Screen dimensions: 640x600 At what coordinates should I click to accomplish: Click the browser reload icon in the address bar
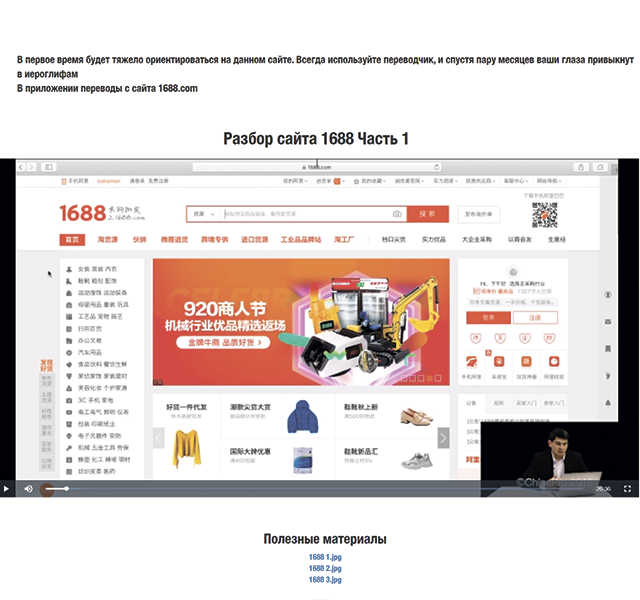436,167
